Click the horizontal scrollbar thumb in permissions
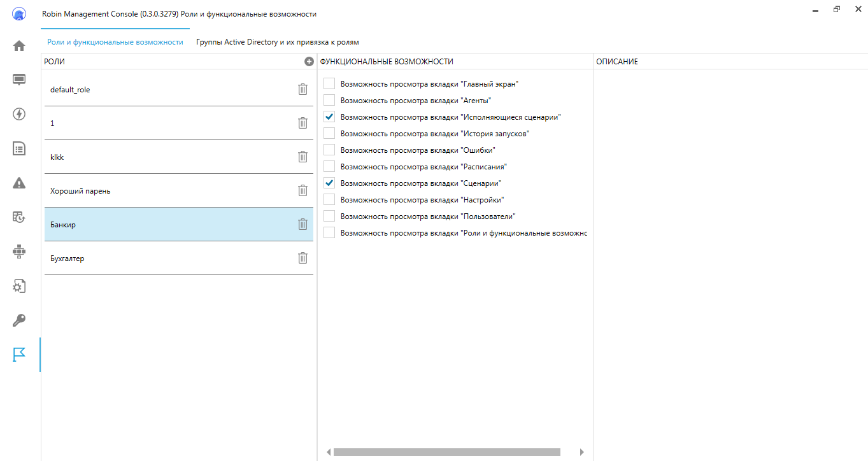The image size is (868, 461). pyautogui.click(x=446, y=452)
